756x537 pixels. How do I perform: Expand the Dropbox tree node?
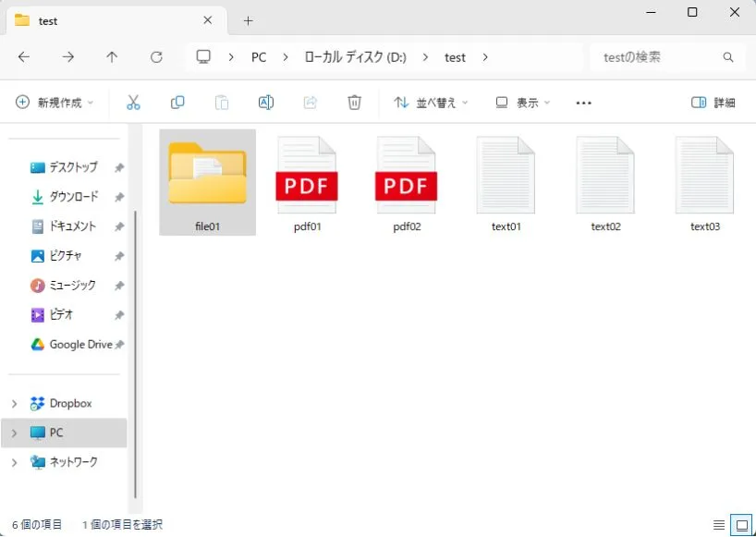pos(14,404)
